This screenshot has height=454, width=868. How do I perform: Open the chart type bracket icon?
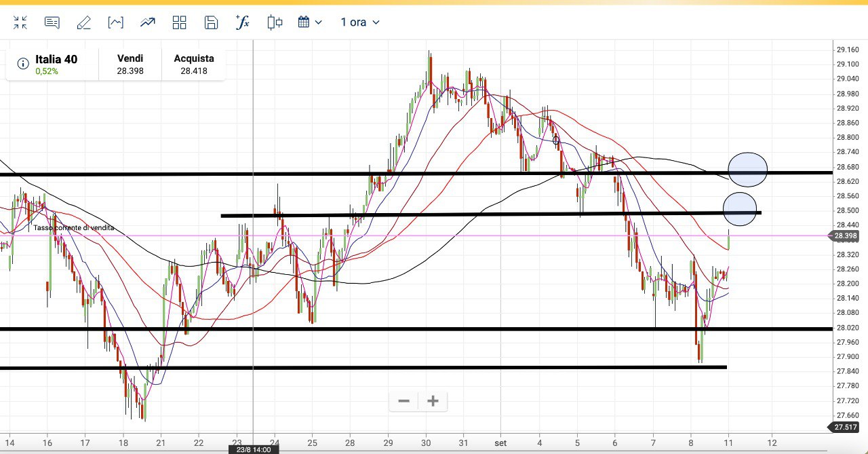[116, 22]
